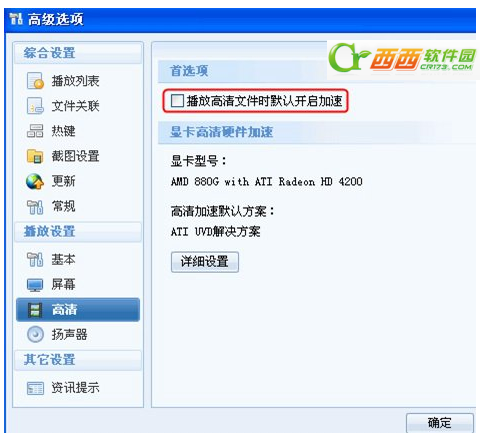Image resolution: width=480 pixels, height=441 pixels.
Task: Select the 基本 tools icon under 播放设置
Action: pos(35,259)
